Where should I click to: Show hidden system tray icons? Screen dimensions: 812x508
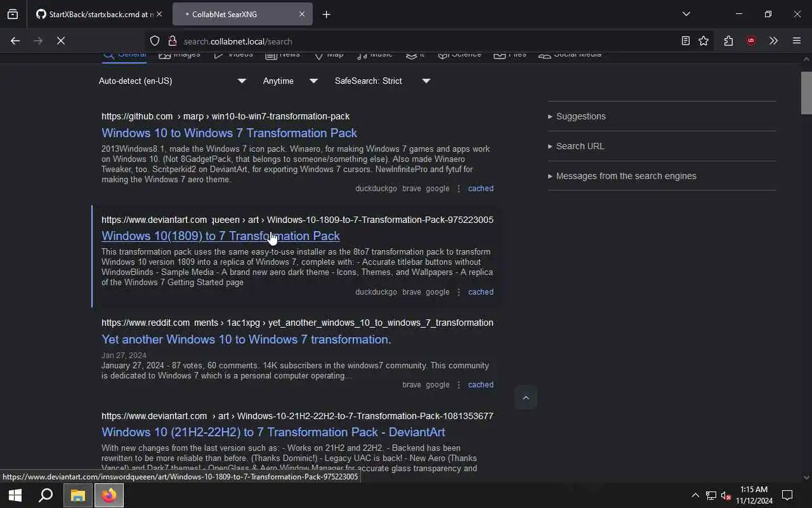coord(695,495)
